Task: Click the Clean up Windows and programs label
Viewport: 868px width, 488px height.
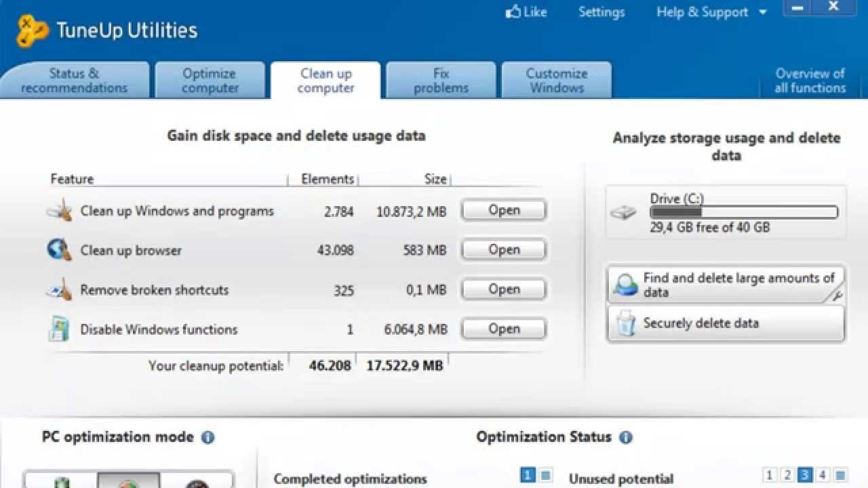Action: [x=177, y=211]
